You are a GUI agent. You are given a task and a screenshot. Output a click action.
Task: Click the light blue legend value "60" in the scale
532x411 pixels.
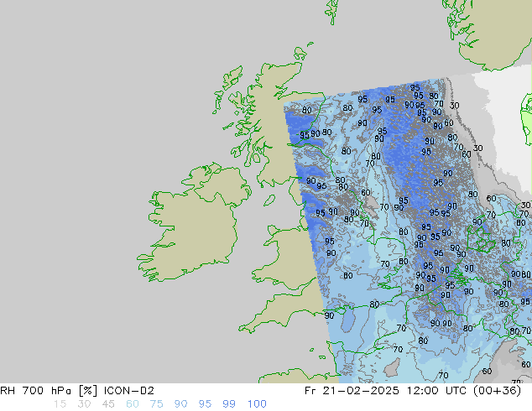point(133,404)
